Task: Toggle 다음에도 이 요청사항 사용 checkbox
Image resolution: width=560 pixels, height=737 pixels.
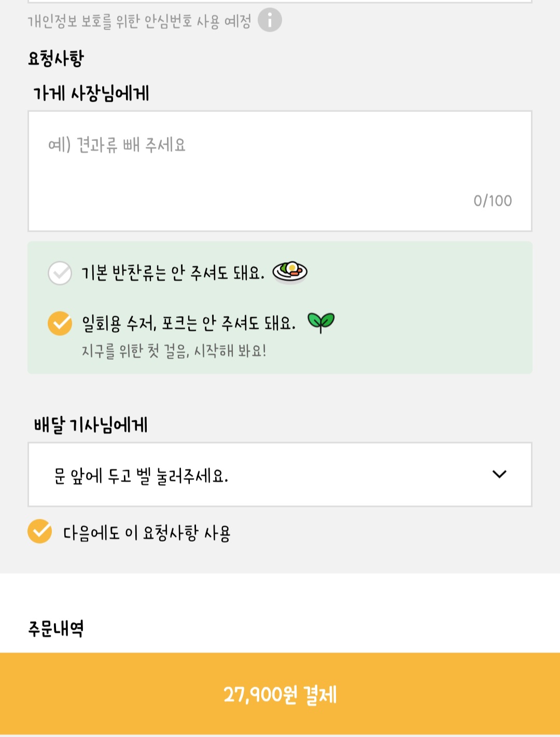Action: (40, 531)
